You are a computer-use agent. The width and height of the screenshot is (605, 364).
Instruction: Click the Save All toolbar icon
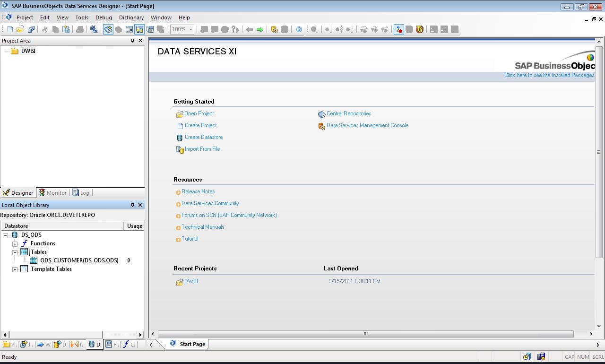coord(31,29)
